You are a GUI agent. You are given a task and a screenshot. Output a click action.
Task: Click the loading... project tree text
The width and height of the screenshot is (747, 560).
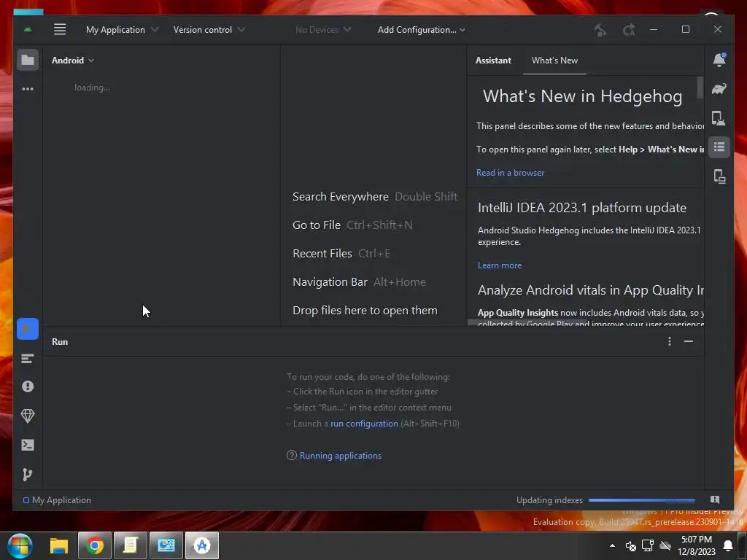pyautogui.click(x=92, y=87)
